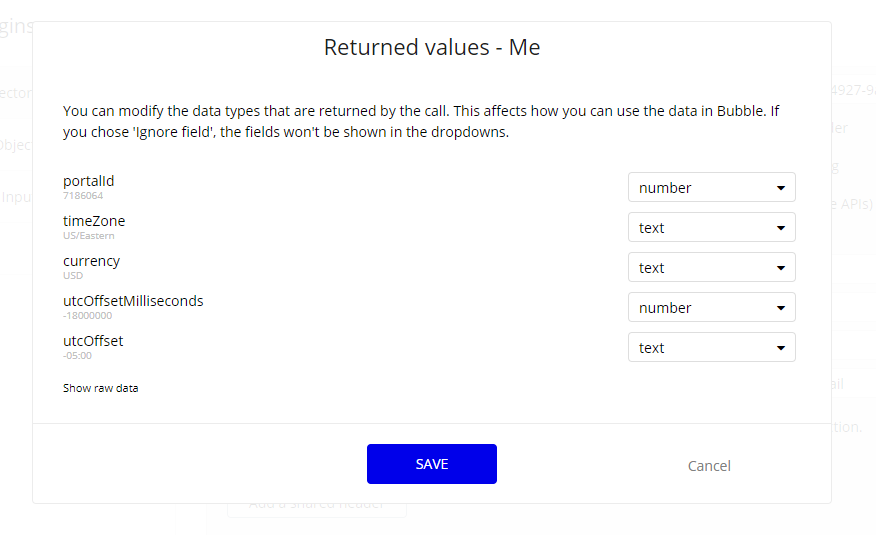Click the -05:00 sample value
The image size is (876, 535).
tap(78, 356)
